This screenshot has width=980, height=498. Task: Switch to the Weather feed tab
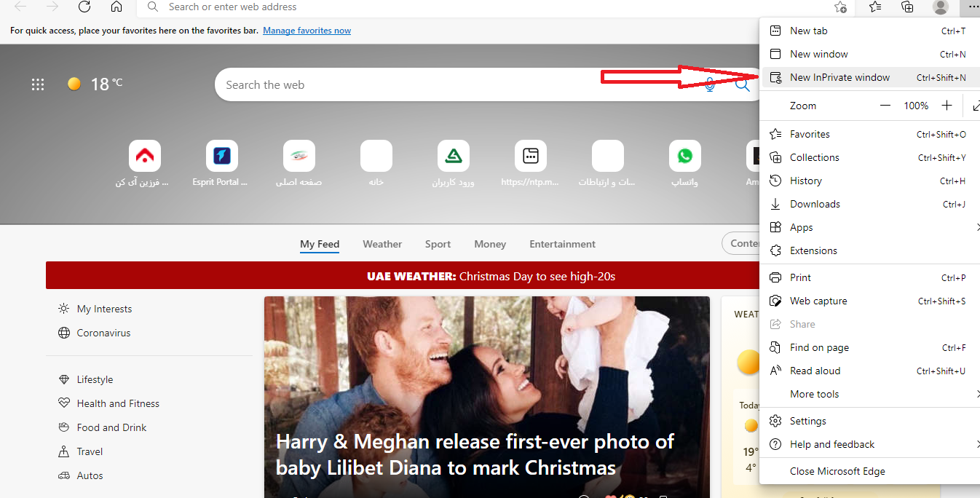382,244
